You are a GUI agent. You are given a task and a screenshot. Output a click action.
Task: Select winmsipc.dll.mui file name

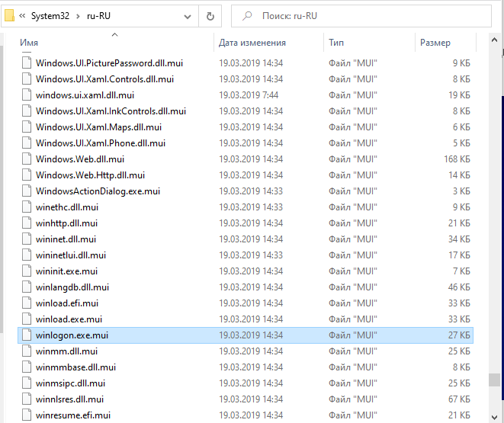coord(70,383)
